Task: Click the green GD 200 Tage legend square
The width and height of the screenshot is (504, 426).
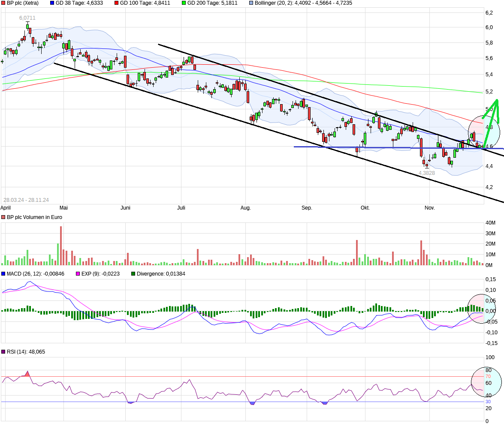Action: [x=184, y=3]
